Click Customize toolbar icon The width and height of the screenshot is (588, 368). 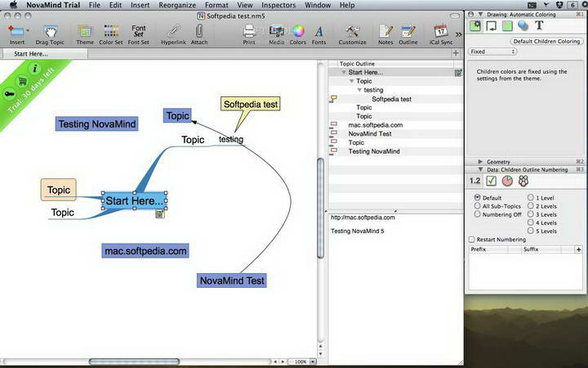coord(353,31)
